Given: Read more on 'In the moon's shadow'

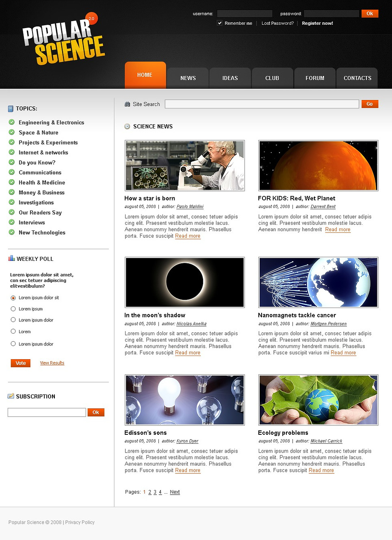Looking at the screenshot, I should click(188, 353).
